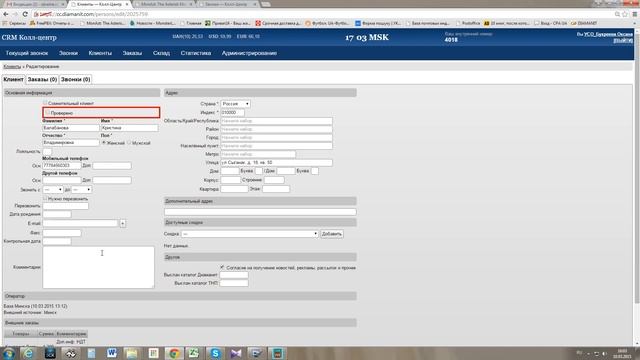Click the Дополнительный адрес input field
This screenshot has width=640, height=360.
(260, 212)
